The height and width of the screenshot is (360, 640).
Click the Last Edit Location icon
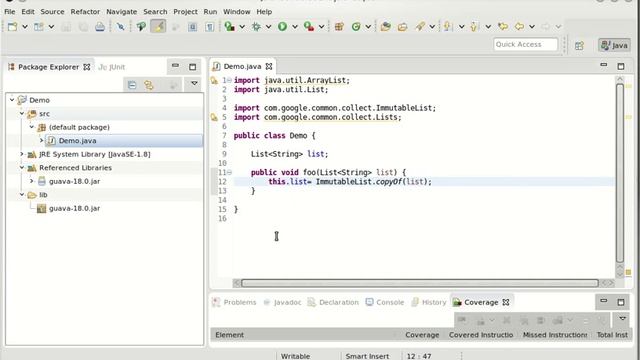[x=503, y=27]
